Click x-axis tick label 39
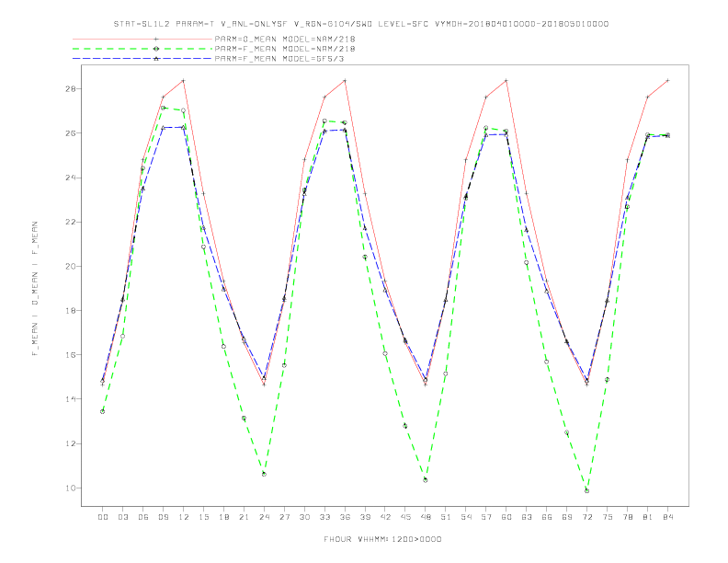 [365, 517]
